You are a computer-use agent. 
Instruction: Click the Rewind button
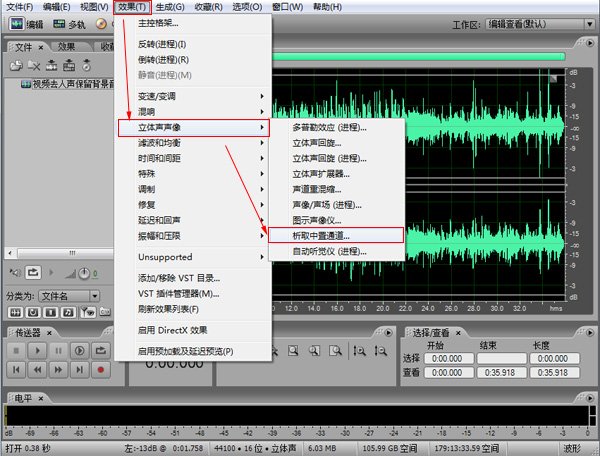point(37,370)
